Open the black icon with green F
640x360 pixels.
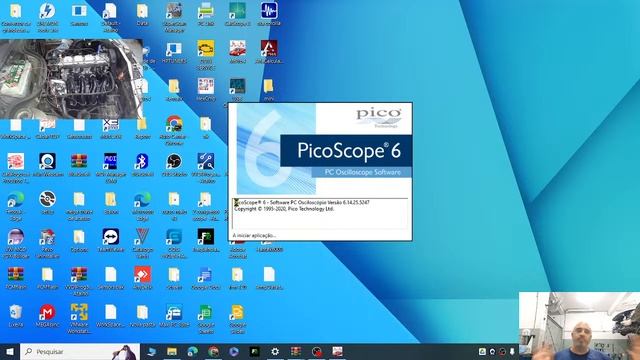206,237
